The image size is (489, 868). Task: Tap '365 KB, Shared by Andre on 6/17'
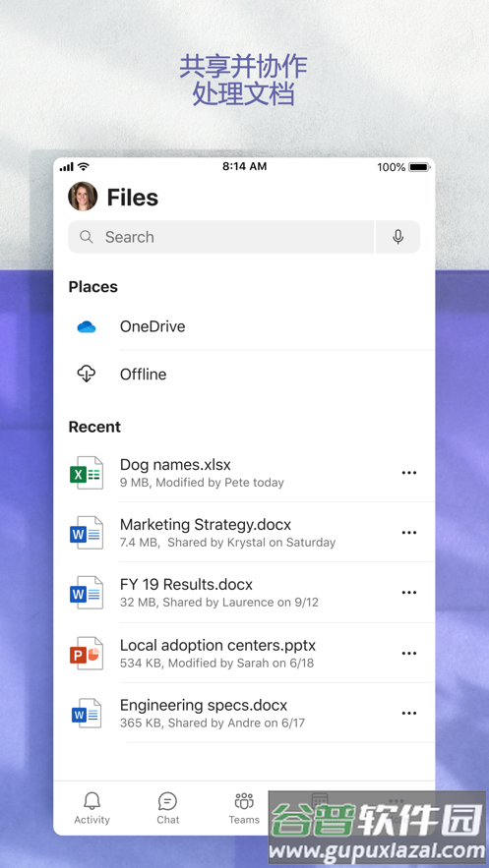(x=213, y=723)
